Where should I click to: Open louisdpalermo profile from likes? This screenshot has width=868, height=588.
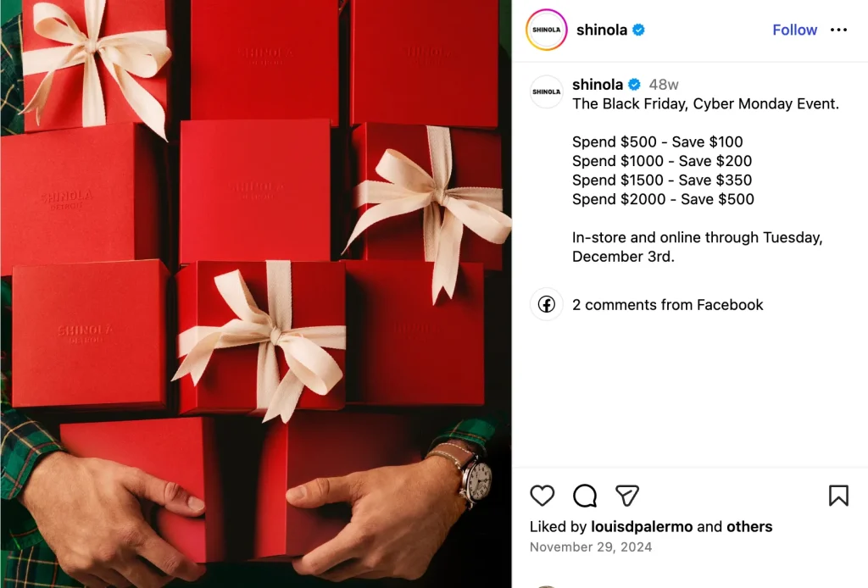[x=642, y=527]
